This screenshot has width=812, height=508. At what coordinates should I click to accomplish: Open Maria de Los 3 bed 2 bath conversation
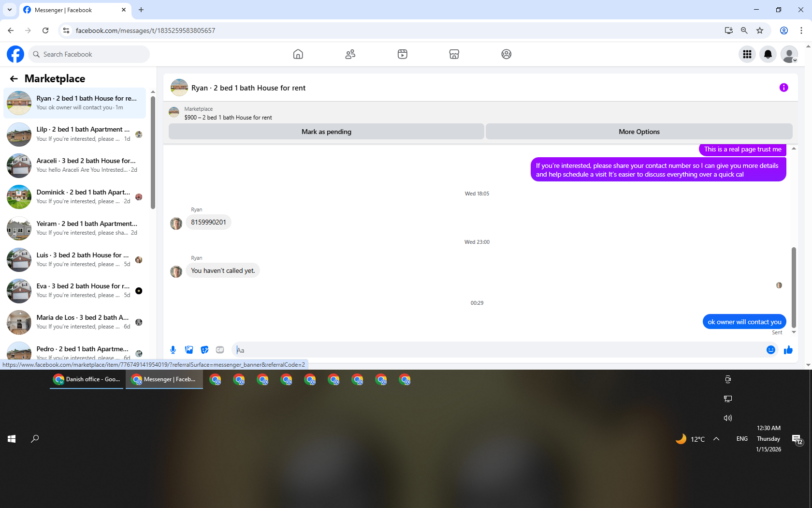(75, 322)
